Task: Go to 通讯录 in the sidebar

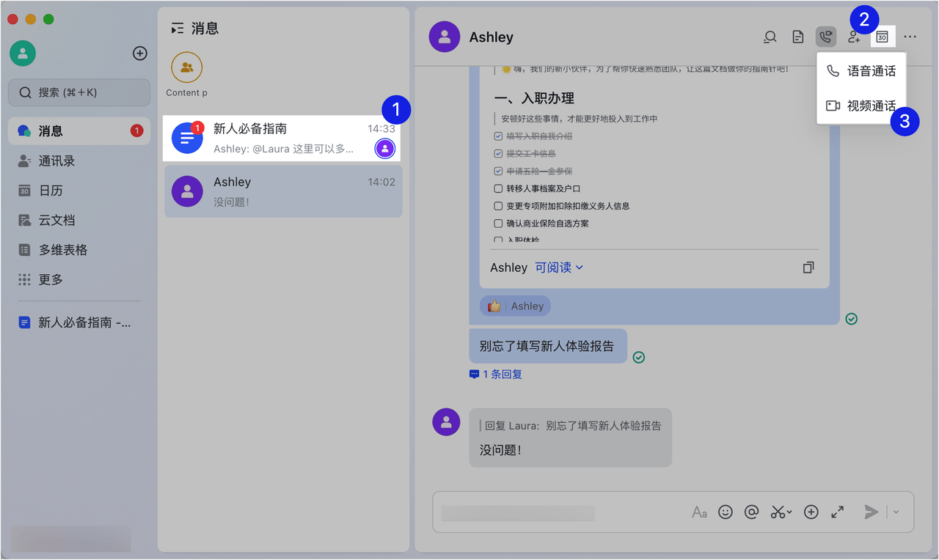Action: click(x=79, y=161)
